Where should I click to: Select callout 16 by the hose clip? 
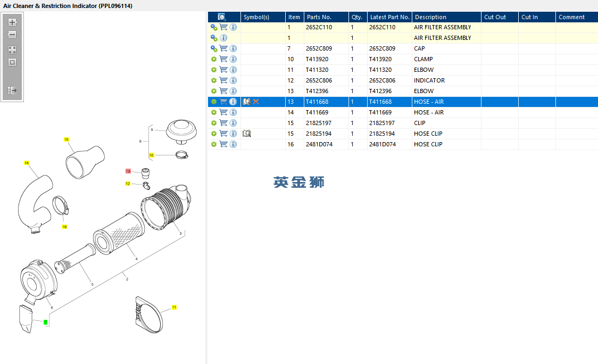tap(64, 227)
